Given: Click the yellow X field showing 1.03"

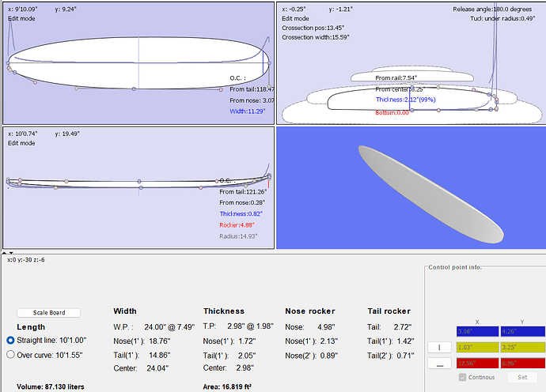Looking at the screenshot, I should pyautogui.click(x=477, y=347).
